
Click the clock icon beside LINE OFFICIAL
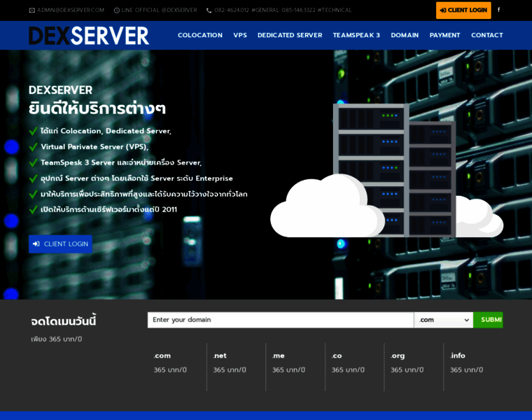point(116,10)
